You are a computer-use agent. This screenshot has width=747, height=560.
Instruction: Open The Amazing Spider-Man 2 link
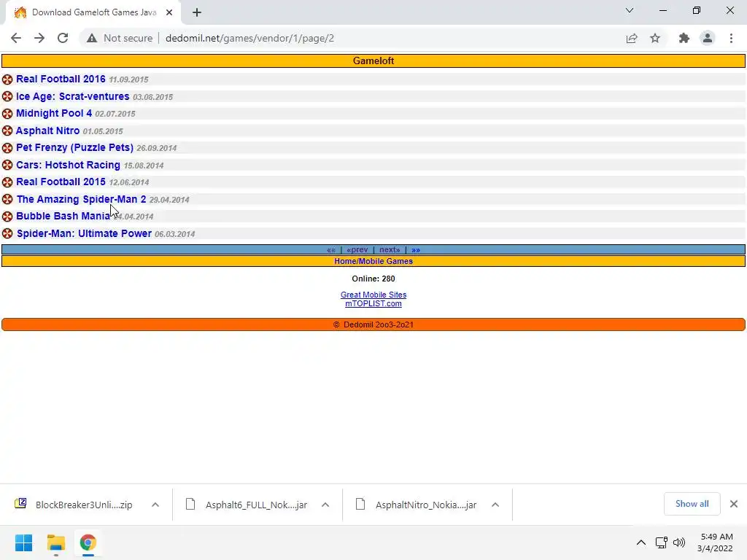pos(81,199)
